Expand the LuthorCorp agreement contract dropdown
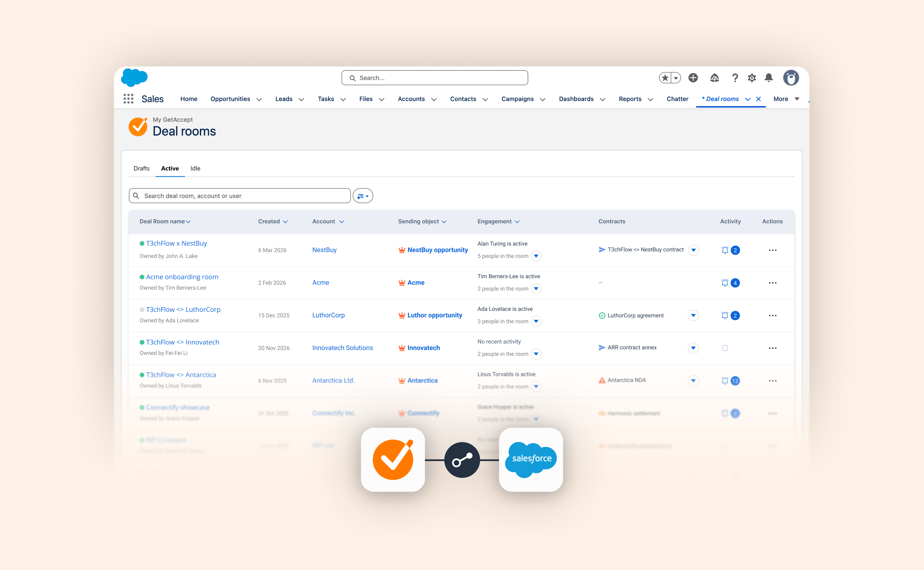The width and height of the screenshot is (924, 570). pos(693,315)
